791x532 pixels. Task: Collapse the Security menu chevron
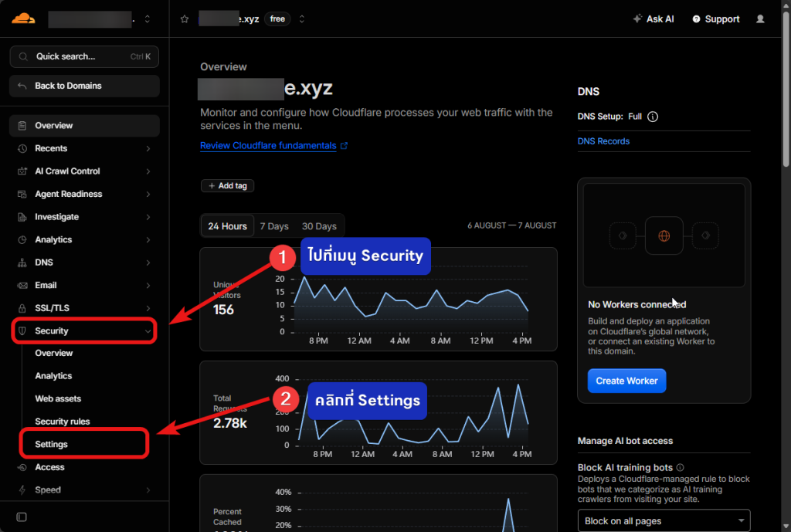148,331
